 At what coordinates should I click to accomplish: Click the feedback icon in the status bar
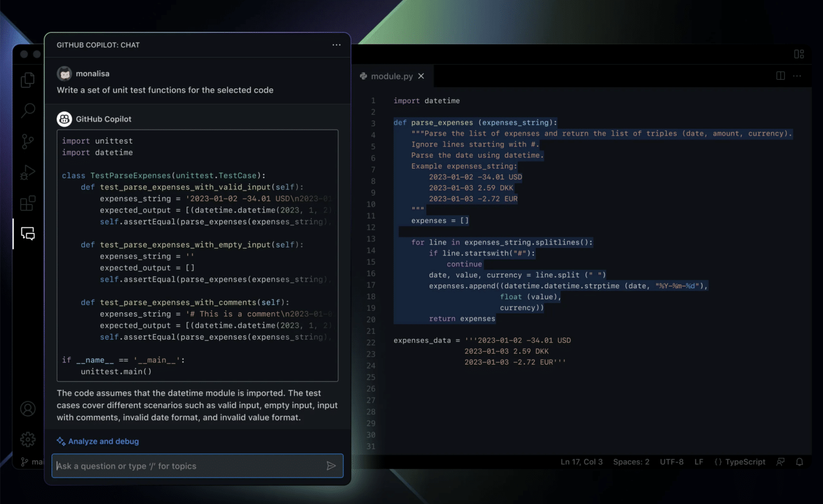781,461
